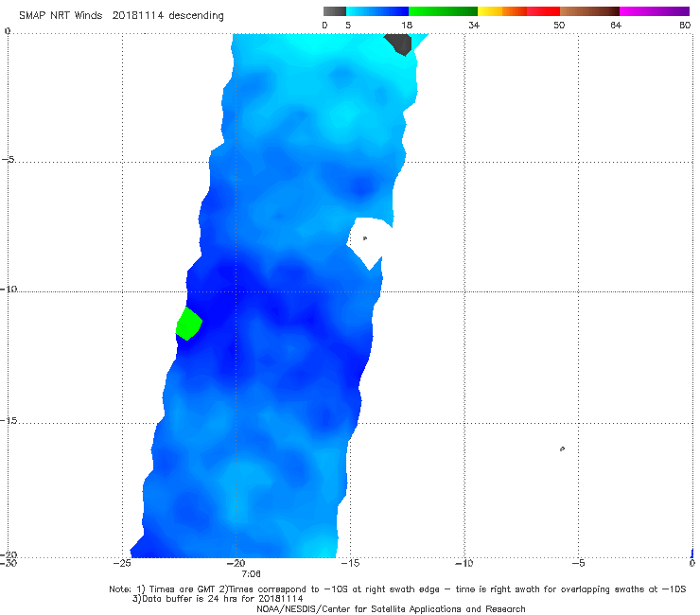Click the blue segment of the wind color bar
Screen dimensions: 700x615
click(377, 11)
